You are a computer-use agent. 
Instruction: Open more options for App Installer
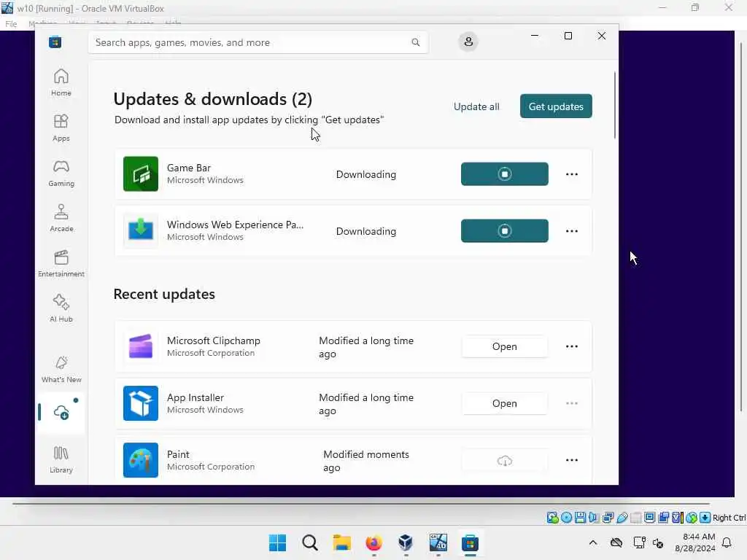[x=572, y=404]
